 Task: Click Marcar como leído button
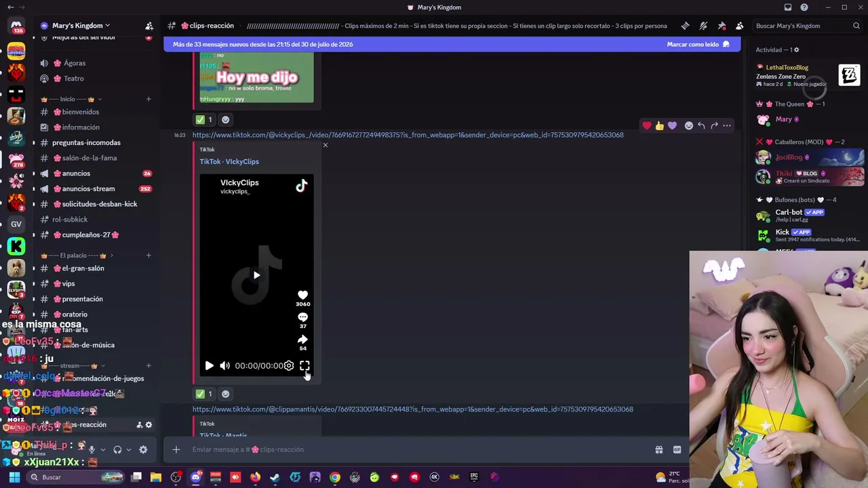pyautogui.click(x=698, y=44)
